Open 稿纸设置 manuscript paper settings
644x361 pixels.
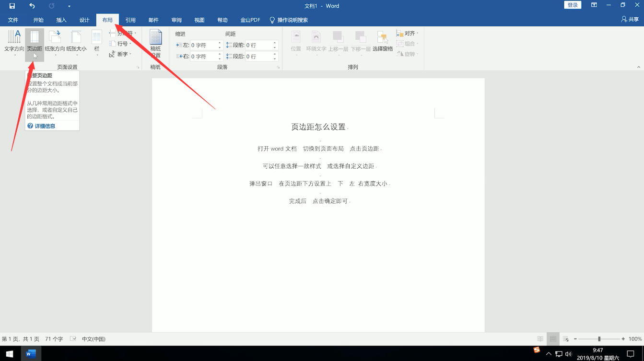point(155,43)
